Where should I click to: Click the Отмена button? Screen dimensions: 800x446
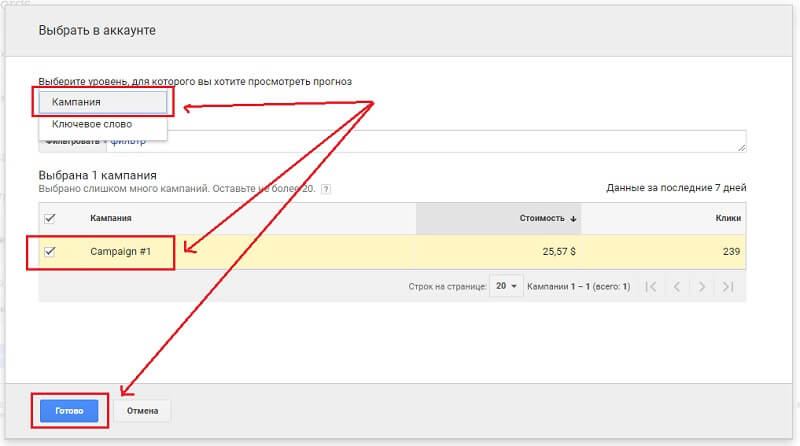142,411
